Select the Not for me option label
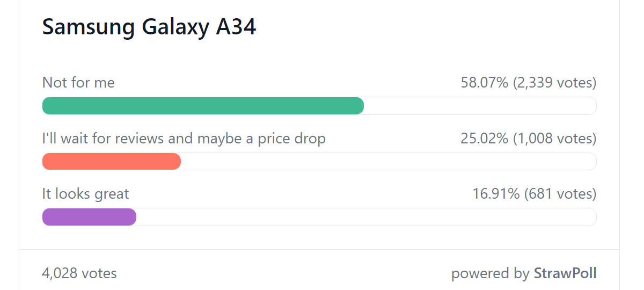644x290 pixels. [78, 83]
